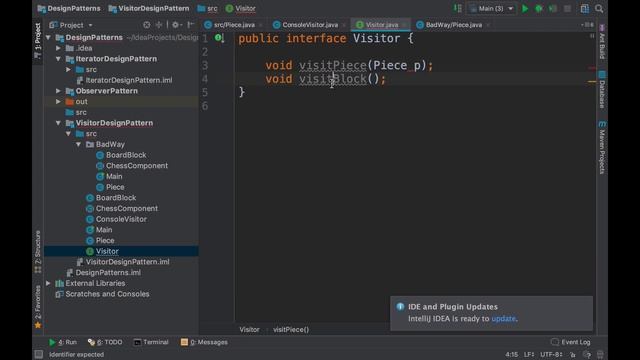Expand External Libraries node
Screen dimensions: 640x360
[48, 283]
